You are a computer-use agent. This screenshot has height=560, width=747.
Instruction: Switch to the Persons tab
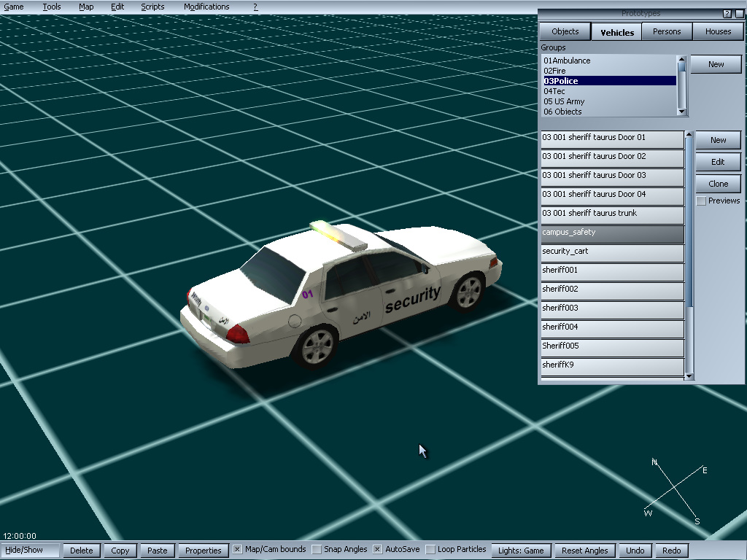click(667, 31)
